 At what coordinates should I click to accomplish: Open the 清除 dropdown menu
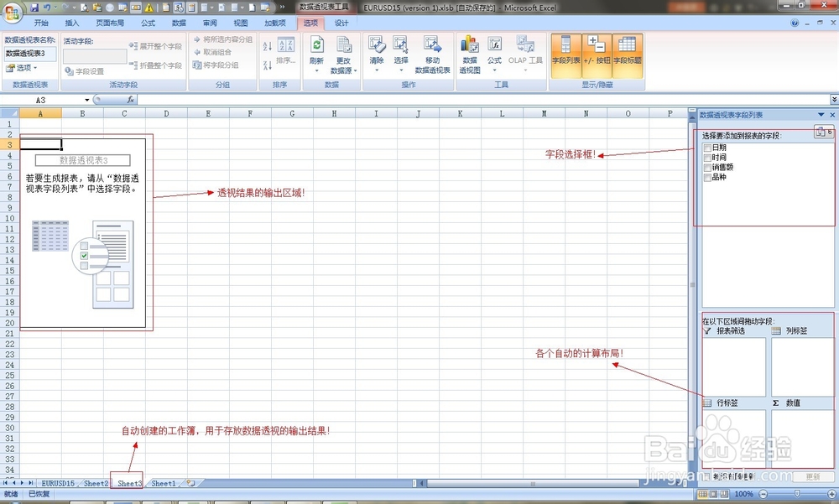(376, 70)
